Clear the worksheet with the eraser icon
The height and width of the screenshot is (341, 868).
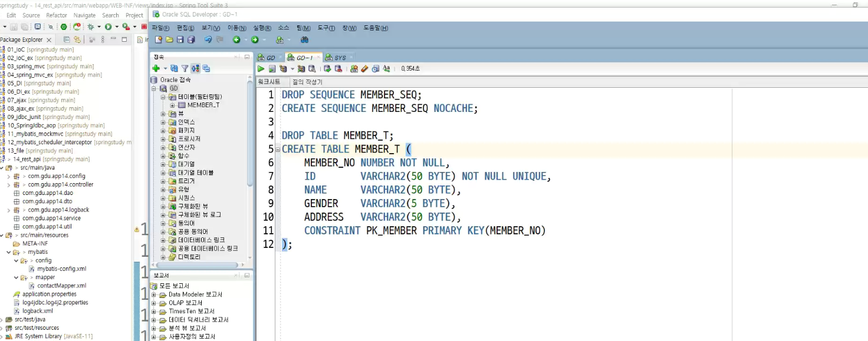pyautogui.click(x=364, y=69)
